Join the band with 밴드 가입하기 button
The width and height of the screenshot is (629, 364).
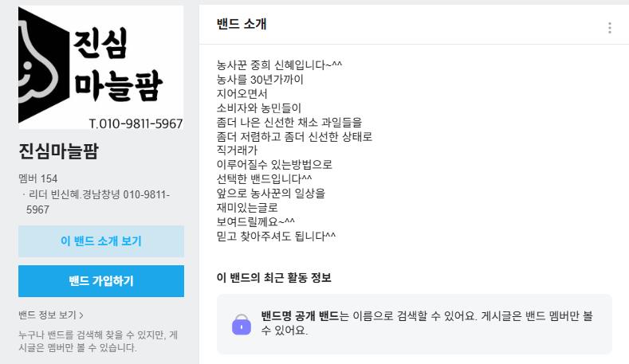[101, 281]
